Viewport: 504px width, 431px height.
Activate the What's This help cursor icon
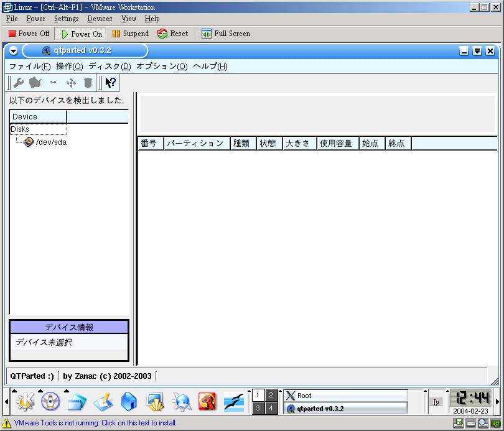tap(111, 83)
